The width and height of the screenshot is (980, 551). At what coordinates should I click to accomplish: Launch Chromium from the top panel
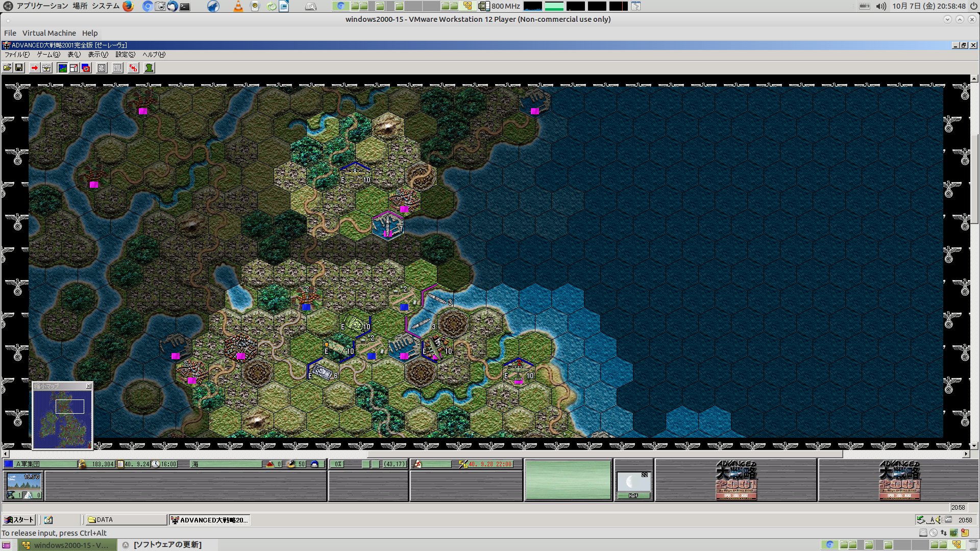pyautogui.click(x=148, y=6)
